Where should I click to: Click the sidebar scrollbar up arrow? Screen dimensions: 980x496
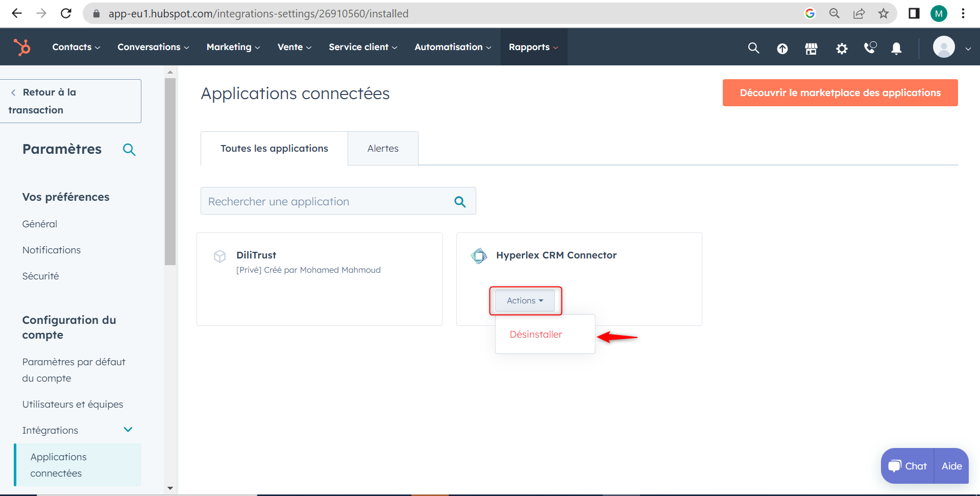point(170,72)
